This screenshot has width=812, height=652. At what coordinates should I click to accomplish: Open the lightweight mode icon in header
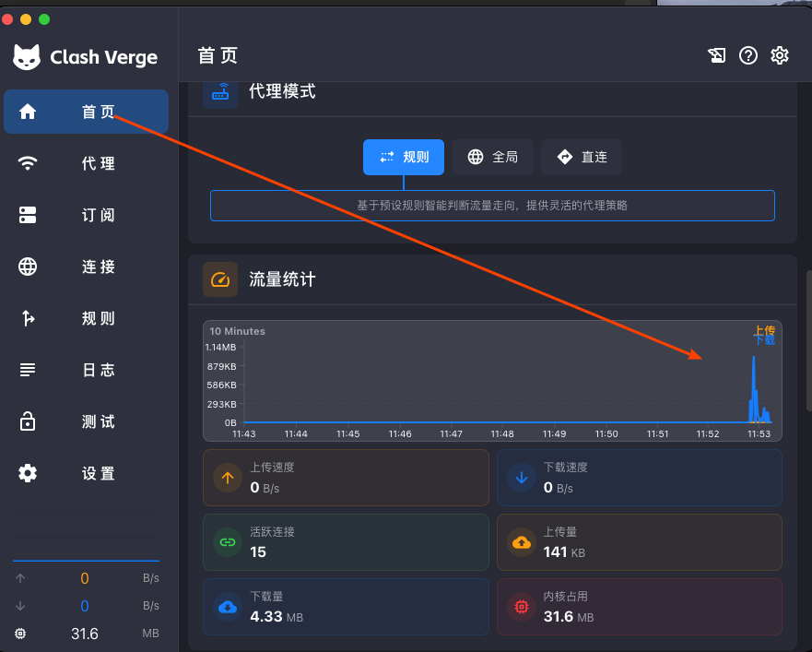pyautogui.click(x=717, y=55)
